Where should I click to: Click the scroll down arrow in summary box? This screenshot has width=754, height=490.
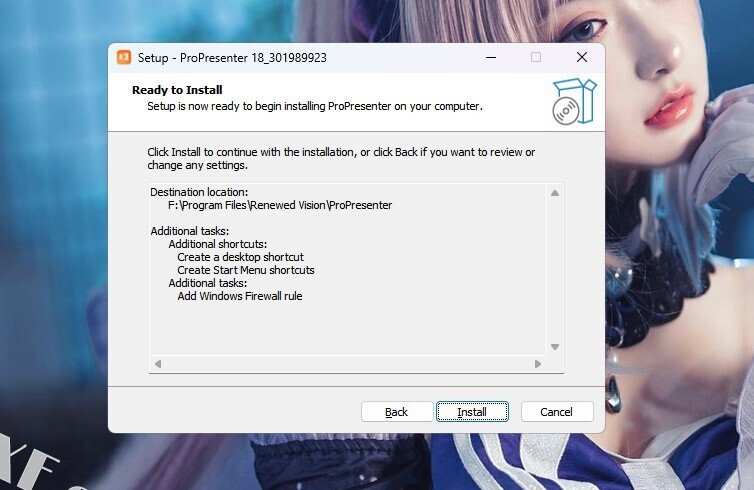pos(555,347)
